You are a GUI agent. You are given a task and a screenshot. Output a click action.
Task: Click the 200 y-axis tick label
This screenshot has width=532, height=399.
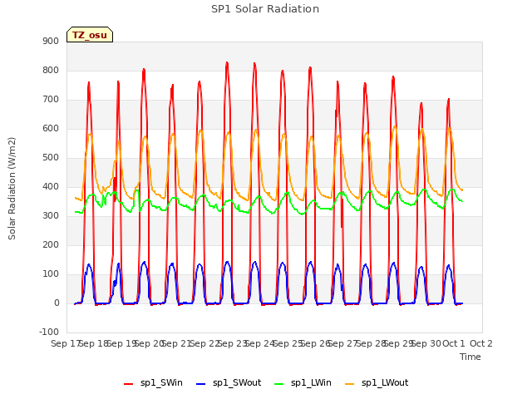coord(51,244)
